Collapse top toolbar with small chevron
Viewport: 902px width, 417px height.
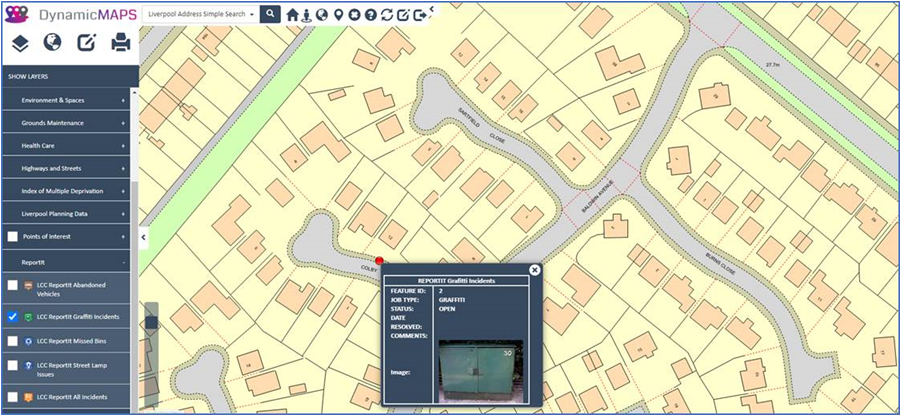click(431, 9)
